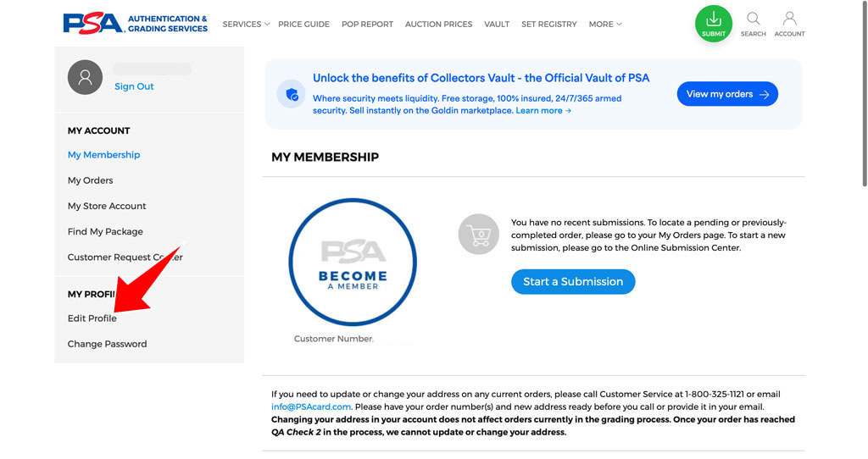Click the PSA logo in header
Image resolution: width=868 pixels, height=459 pixels.
pyautogui.click(x=135, y=24)
